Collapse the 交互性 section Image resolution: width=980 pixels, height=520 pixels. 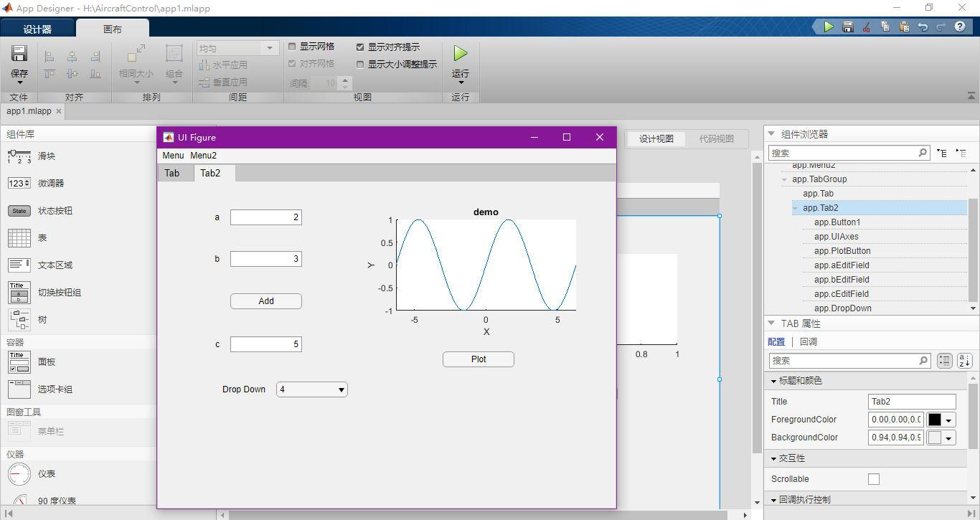[x=773, y=458]
